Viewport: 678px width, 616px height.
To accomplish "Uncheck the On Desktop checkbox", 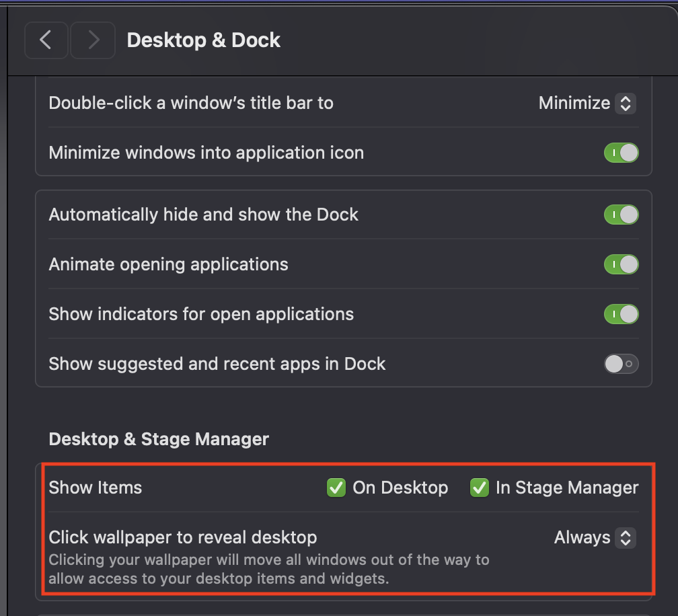I will 336,488.
